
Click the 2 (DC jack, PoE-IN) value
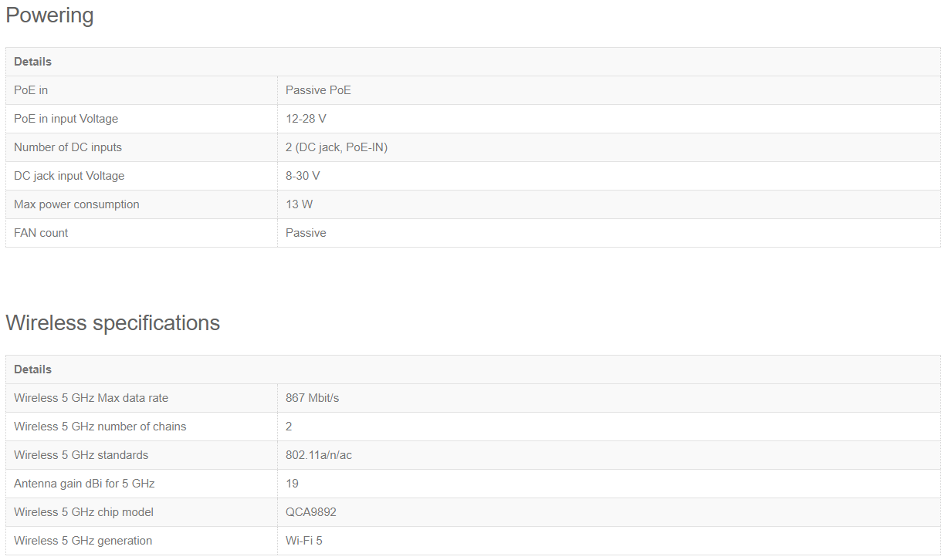[x=337, y=147]
